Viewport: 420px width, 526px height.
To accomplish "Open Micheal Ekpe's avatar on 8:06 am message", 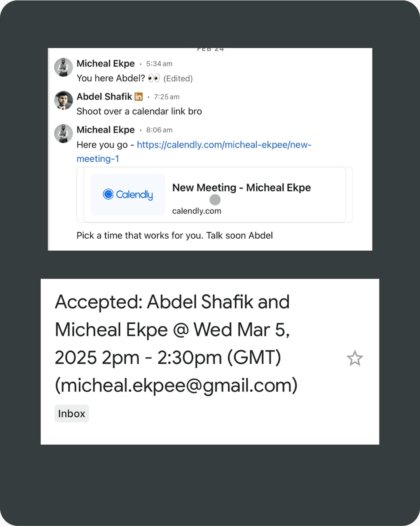I will pyautogui.click(x=63, y=134).
